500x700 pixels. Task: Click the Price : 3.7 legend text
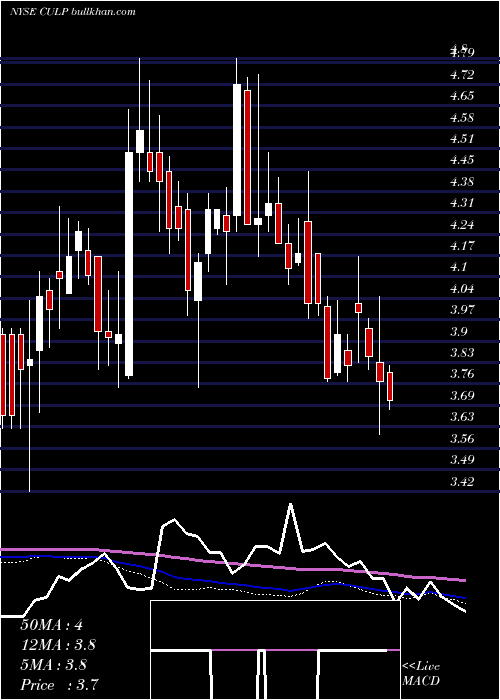pos(60,684)
